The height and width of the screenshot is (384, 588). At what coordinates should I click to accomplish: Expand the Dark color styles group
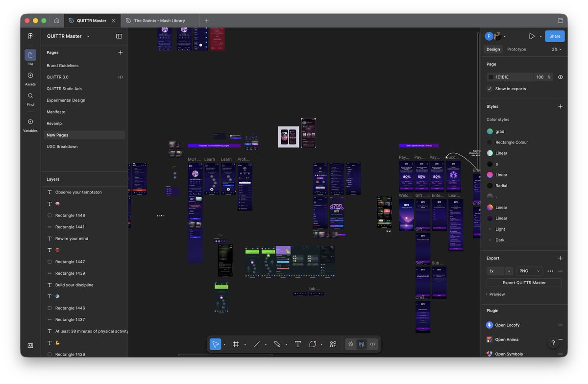point(490,240)
